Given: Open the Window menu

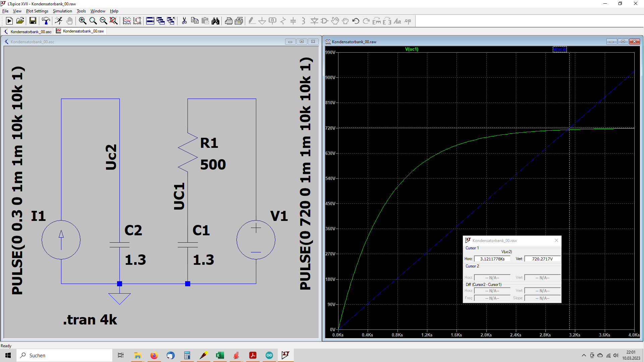Looking at the screenshot, I should (98, 11).
